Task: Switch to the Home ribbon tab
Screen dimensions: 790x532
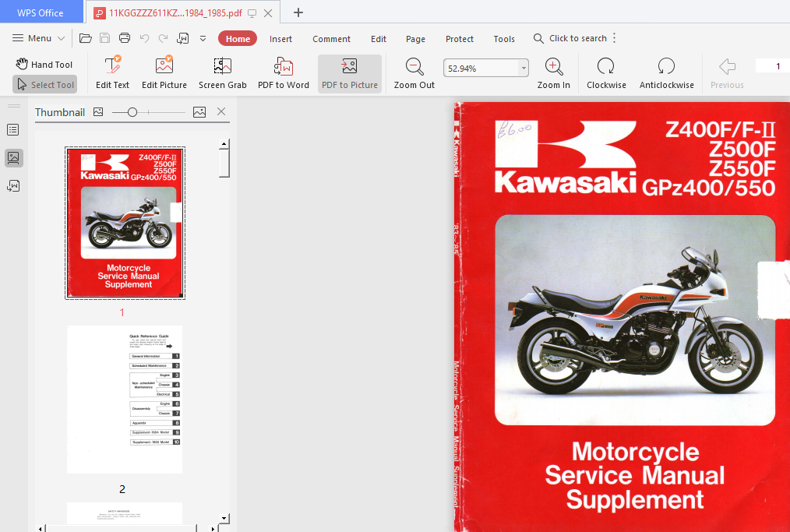Action: click(238, 39)
